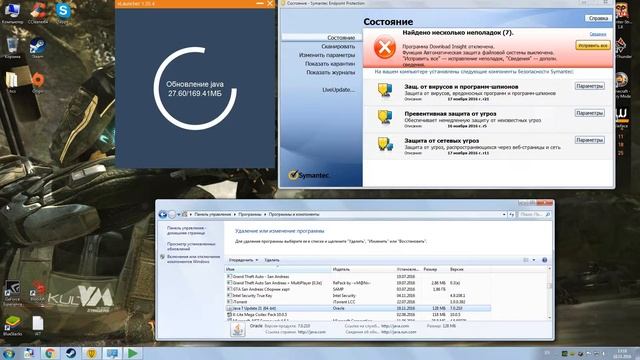Open the blank white file on desktop
The width and height of the screenshot is (640, 360).
(38, 325)
